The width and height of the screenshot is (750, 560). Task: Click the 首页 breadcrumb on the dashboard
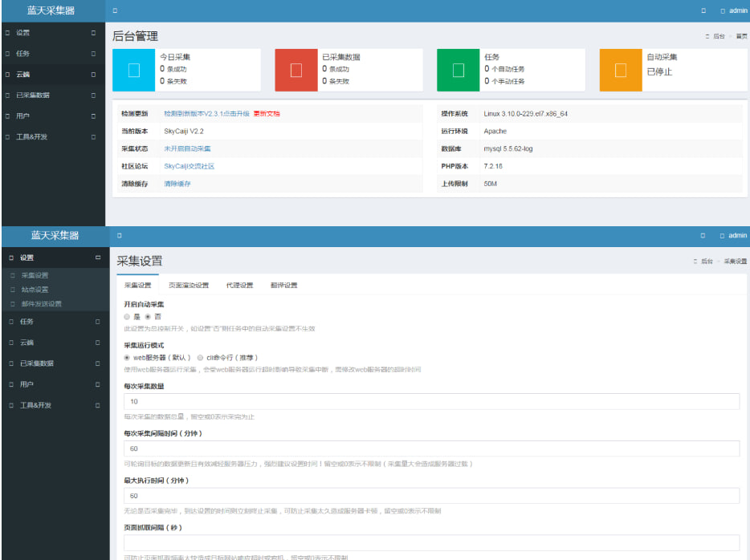(x=741, y=36)
